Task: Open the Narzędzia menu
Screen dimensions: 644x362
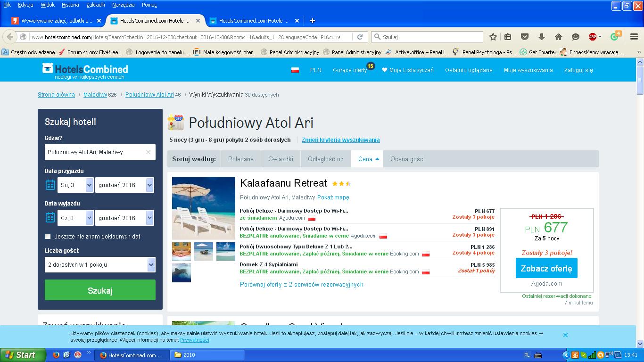Action: click(x=124, y=5)
